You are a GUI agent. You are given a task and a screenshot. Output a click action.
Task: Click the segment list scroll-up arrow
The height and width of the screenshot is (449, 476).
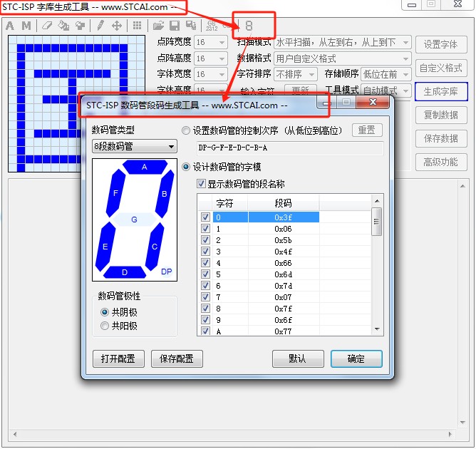pos(377,201)
